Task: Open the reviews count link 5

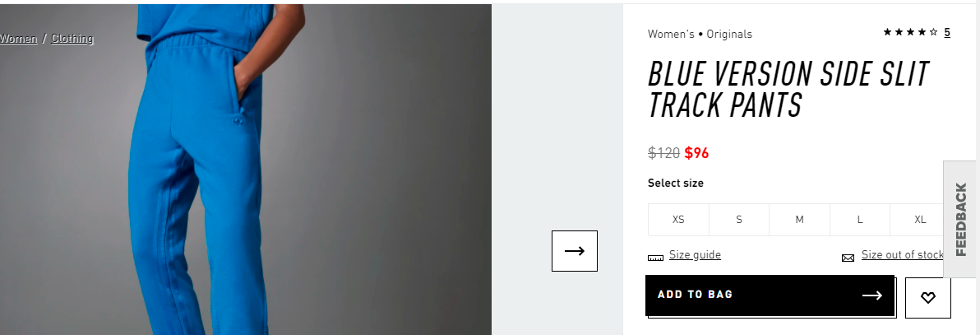Action: [x=947, y=33]
